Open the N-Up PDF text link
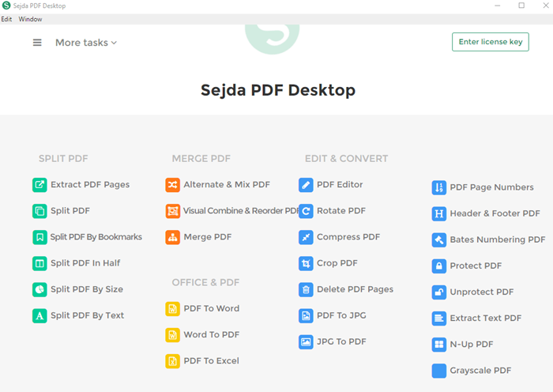The image size is (553, 392). pos(472,344)
